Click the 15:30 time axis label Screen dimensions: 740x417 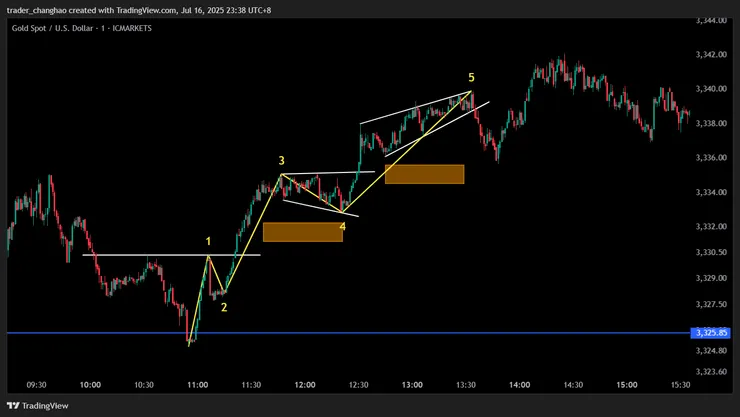(681, 385)
